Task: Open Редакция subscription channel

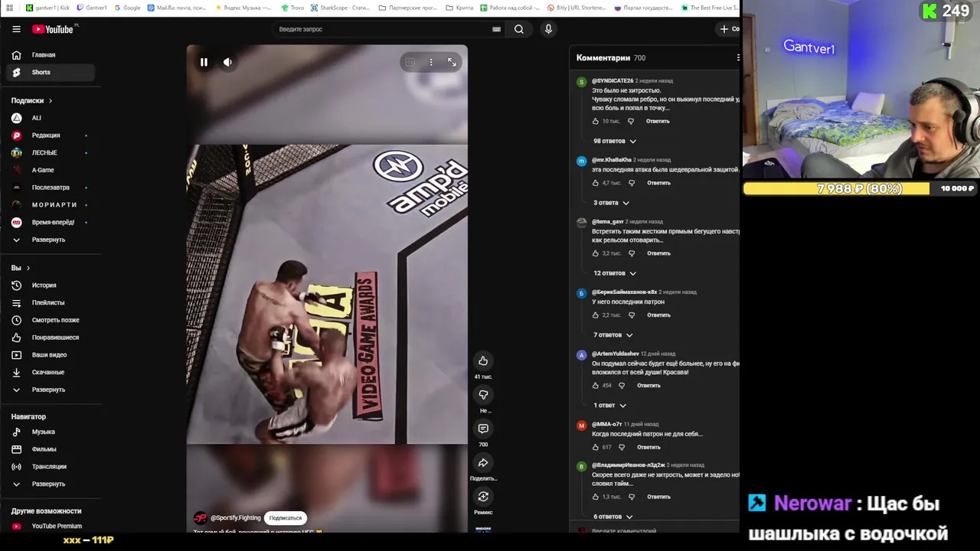Action: (51, 135)
